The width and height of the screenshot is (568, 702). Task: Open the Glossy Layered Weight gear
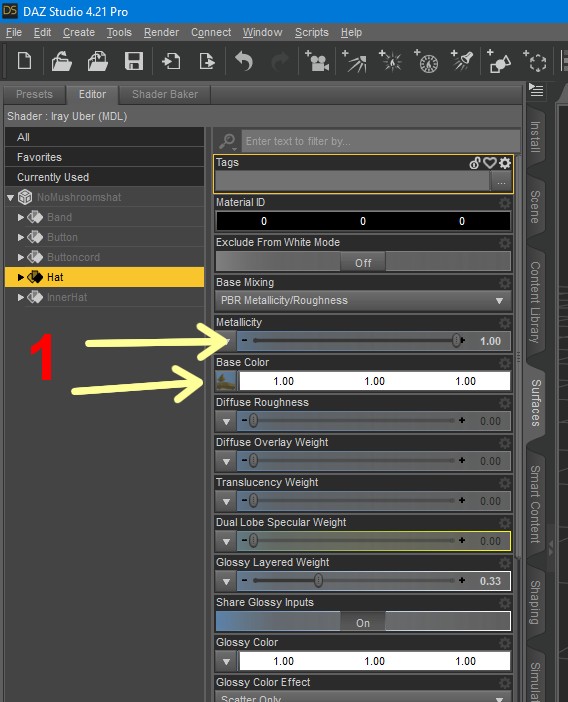point(505,563)
